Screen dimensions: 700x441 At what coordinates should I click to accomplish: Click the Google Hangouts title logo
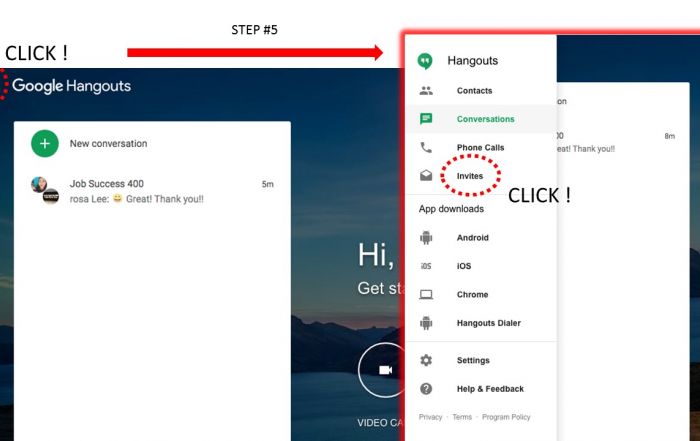click(71, 86)
